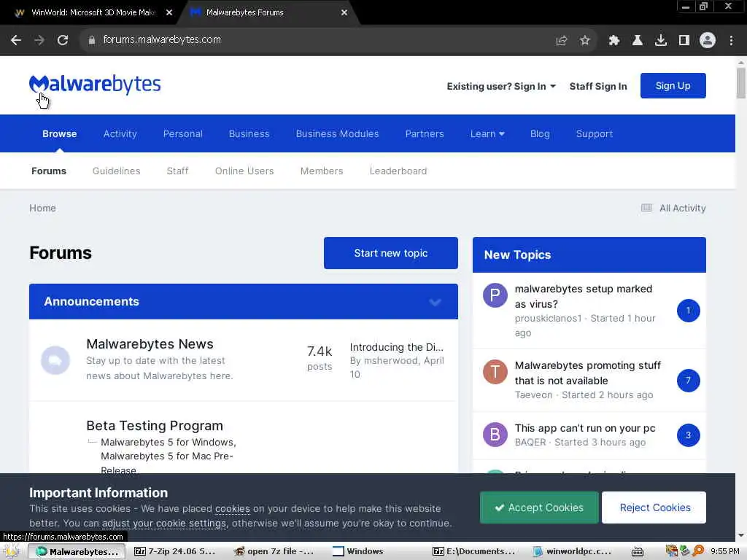Click the Chrome Labs flask icon

[638, 41]
